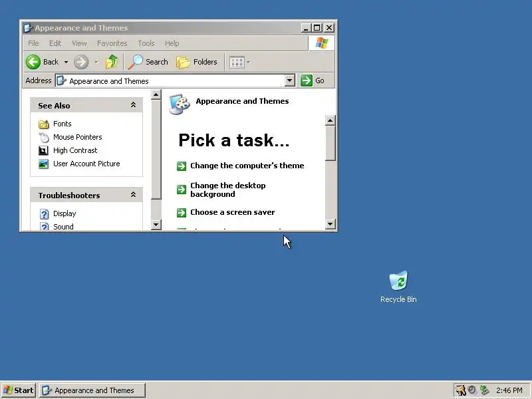Click Choose a screen saver task
The width and height of the screenshot is (532, 399).
tap(232, 212)
